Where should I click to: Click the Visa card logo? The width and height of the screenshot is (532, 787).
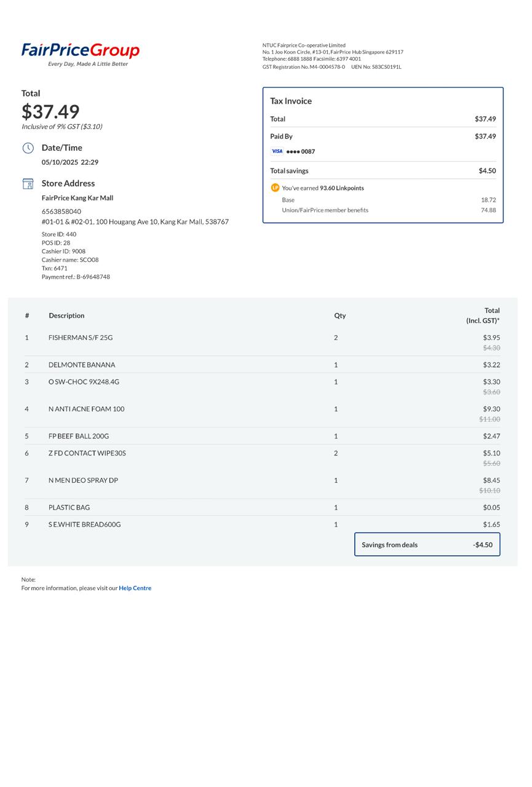tap(277, 151)
